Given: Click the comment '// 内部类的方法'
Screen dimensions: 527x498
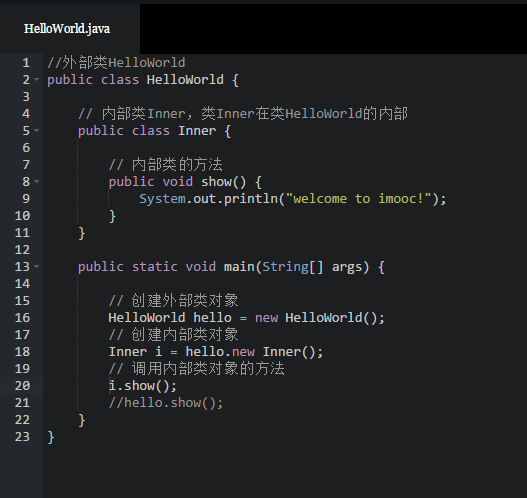Looking at the screenshot, I should [166, 165].
